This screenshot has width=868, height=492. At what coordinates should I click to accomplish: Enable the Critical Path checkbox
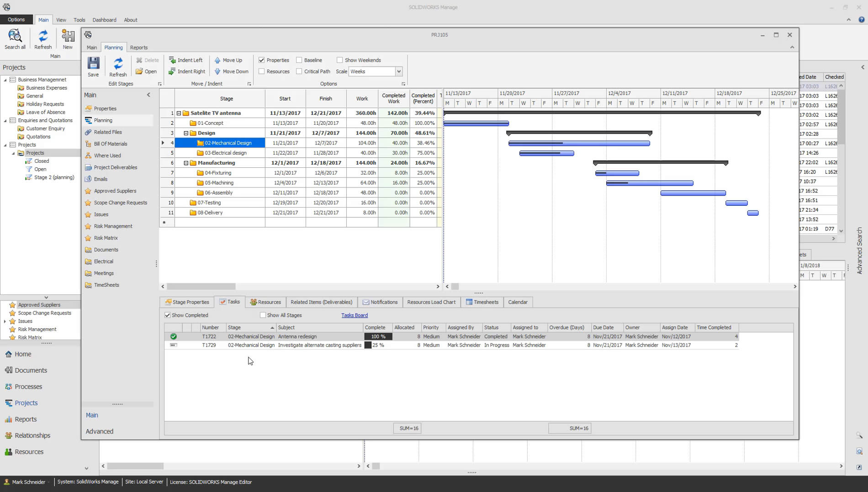click(x=299, y=71)
